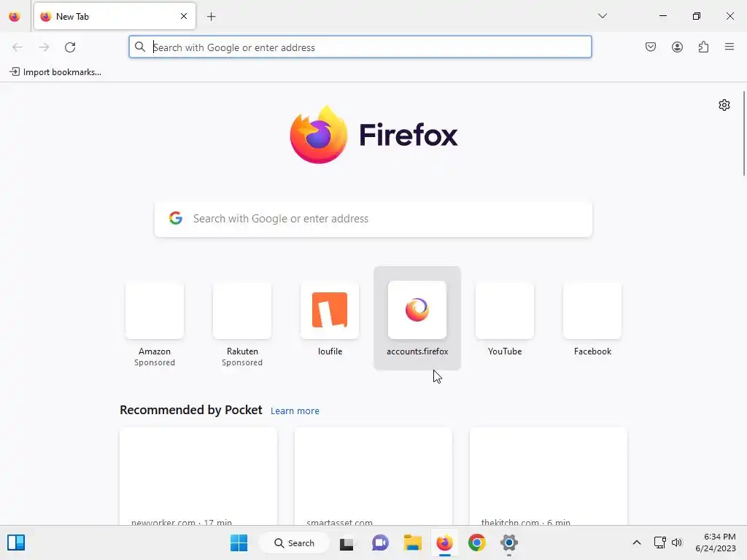
Task: Open the thekitchn.com Pocket story card
Action: [549, 477]
